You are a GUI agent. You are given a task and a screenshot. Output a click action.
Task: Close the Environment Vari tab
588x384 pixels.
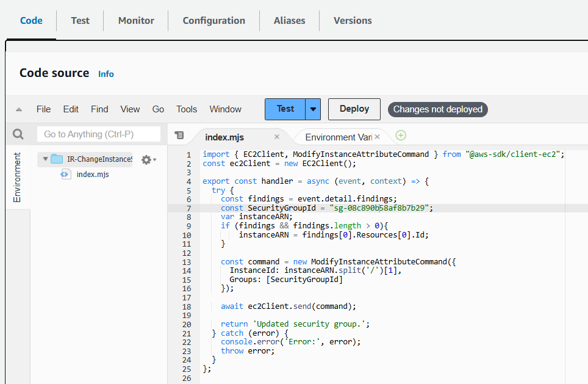pos(377,137)
